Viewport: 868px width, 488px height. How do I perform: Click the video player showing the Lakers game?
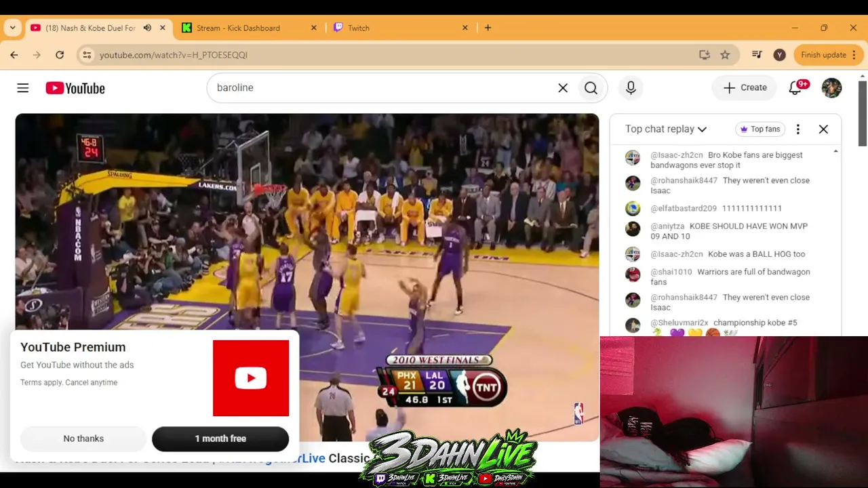307,277
